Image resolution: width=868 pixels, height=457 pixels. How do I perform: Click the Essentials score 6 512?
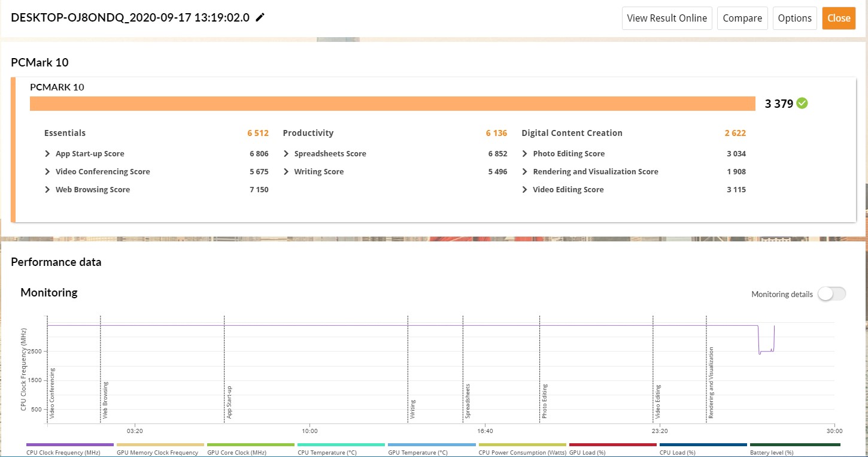coord(258,133)
